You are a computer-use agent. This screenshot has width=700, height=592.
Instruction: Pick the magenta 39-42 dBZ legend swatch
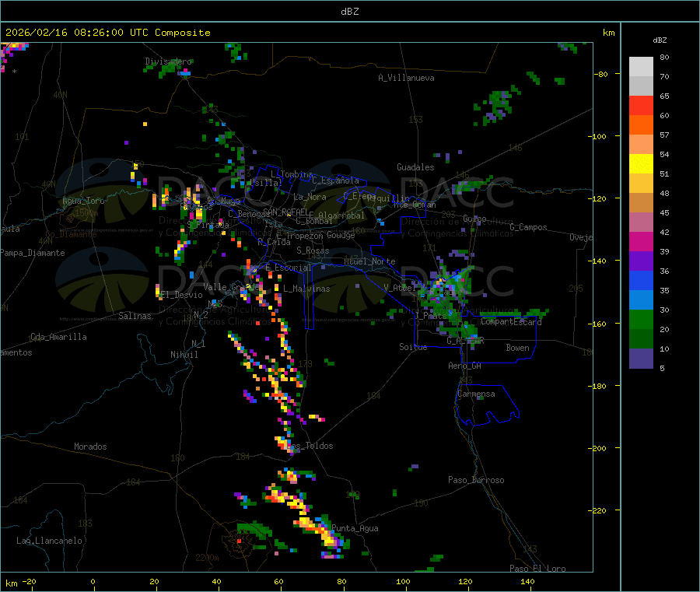[x=641, y=241]
